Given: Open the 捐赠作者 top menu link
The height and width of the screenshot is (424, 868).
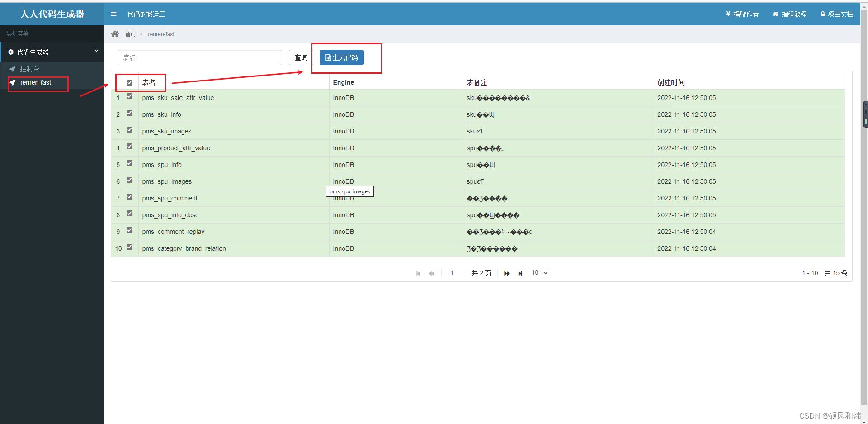Looking at the screenshot, I should click(x=742, y=14).
